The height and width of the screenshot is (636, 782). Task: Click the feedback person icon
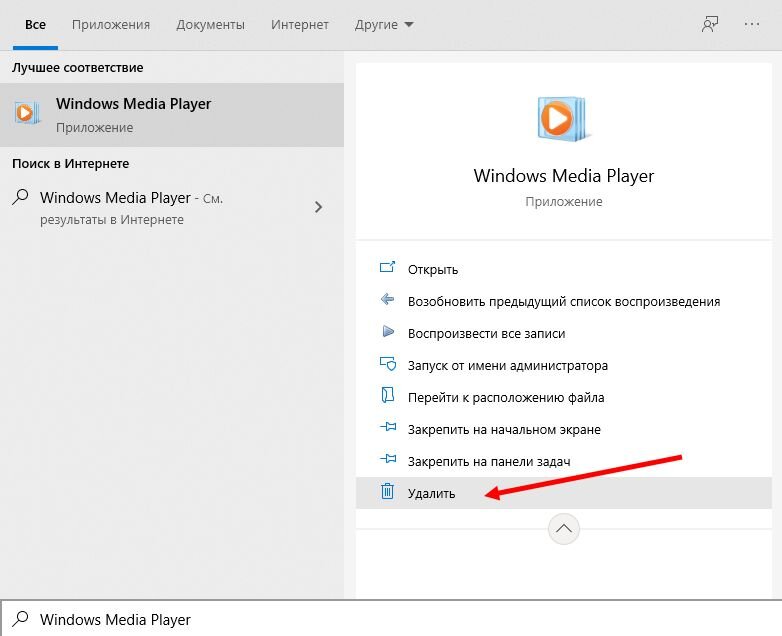(710, 24)
